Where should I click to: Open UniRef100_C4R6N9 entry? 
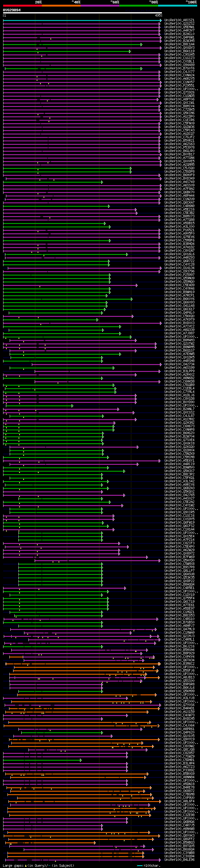(179, 206)
